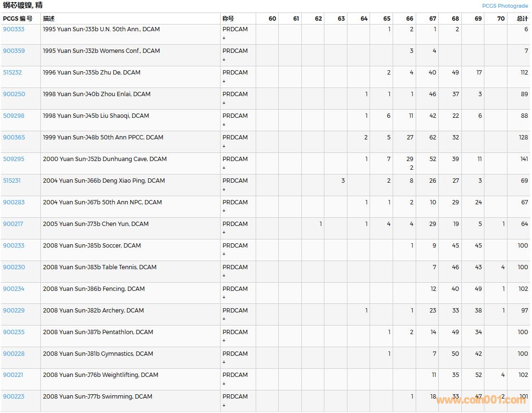Click the 900221 Weightlifting coin link

click(13, 375)
